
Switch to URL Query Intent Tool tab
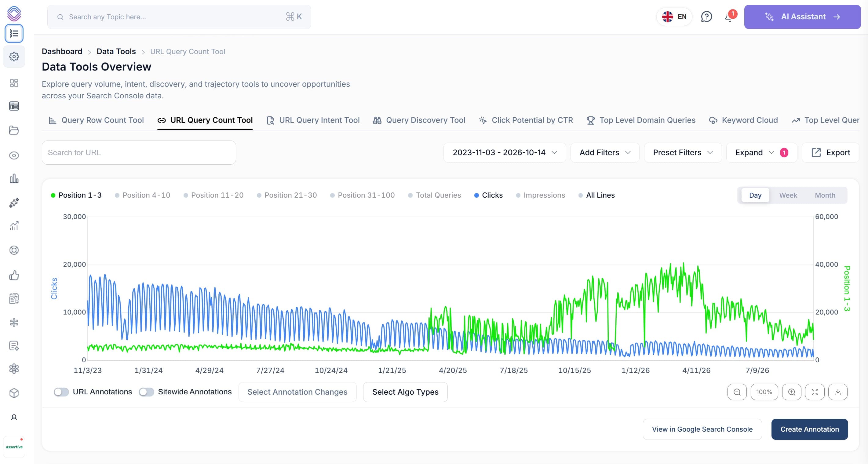coord(313,120)
